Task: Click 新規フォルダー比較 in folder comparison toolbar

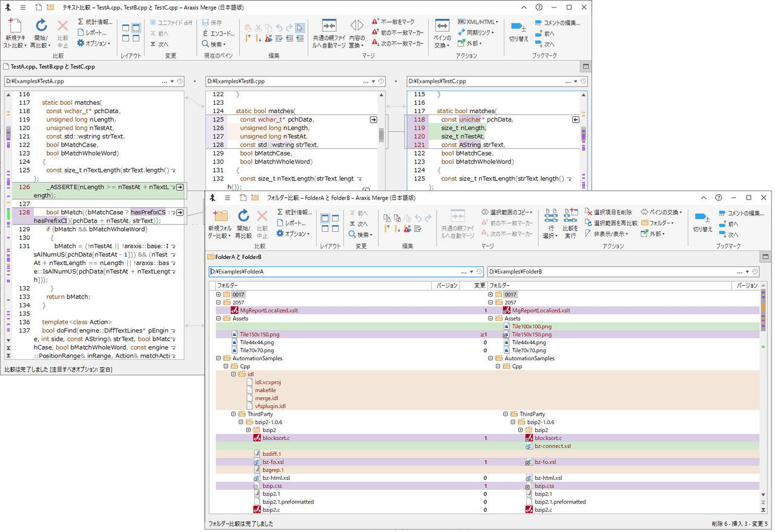Action: pyautogui.click(x=219, y=224)
